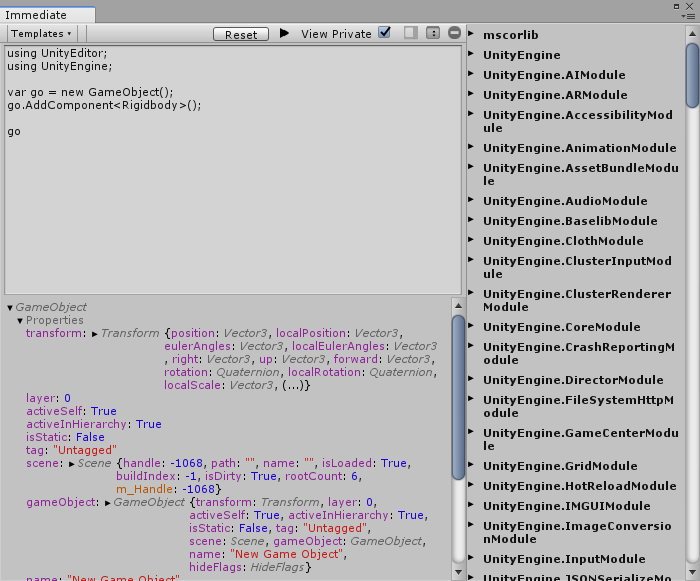Click the 'var go = new GameObject();' line

coord(90,92)
